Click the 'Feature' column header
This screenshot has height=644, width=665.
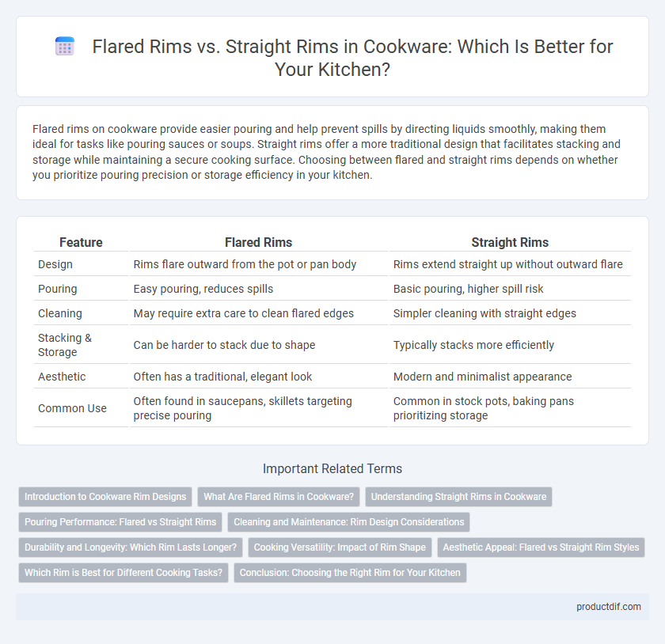click(x=81, y=242)
